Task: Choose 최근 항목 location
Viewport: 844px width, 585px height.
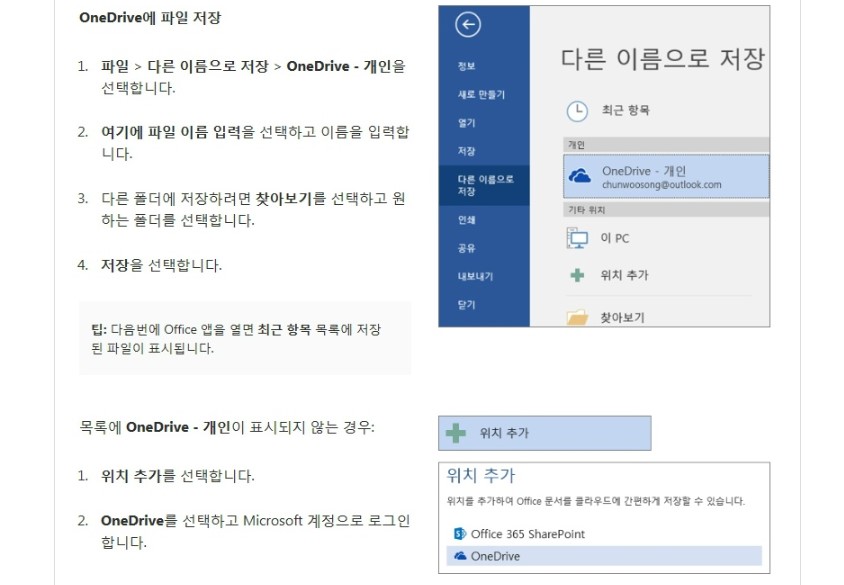Action: (x=625, y=110)
